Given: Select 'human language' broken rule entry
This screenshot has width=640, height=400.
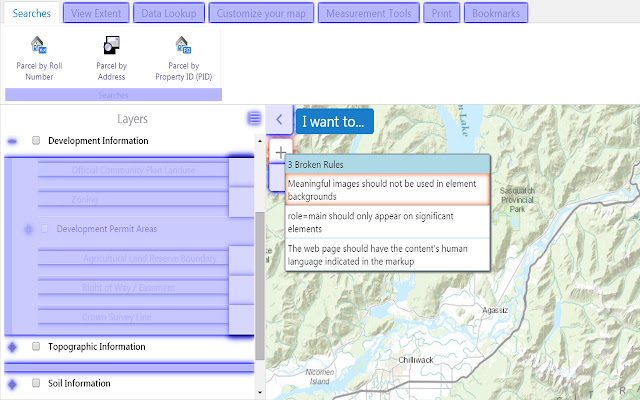Looking at the screenshot, I should point(387,255).
